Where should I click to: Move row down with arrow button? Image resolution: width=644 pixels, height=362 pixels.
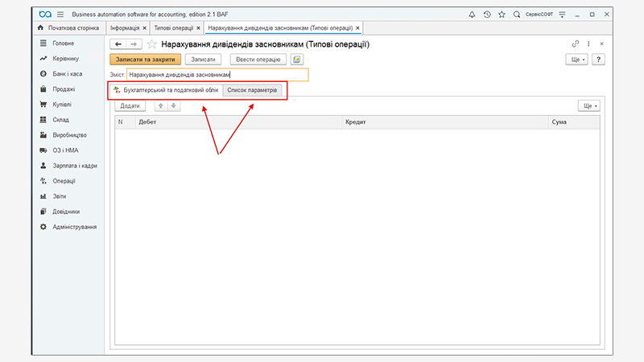[173, 106]
